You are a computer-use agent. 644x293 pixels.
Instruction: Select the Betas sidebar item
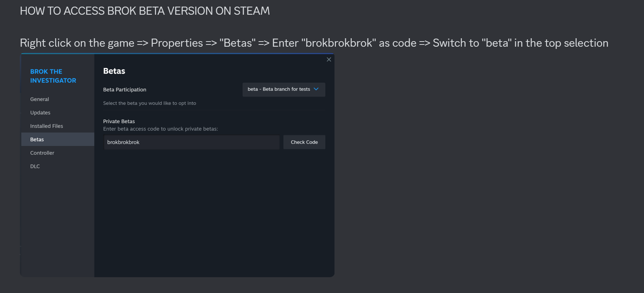click(58, 139)
